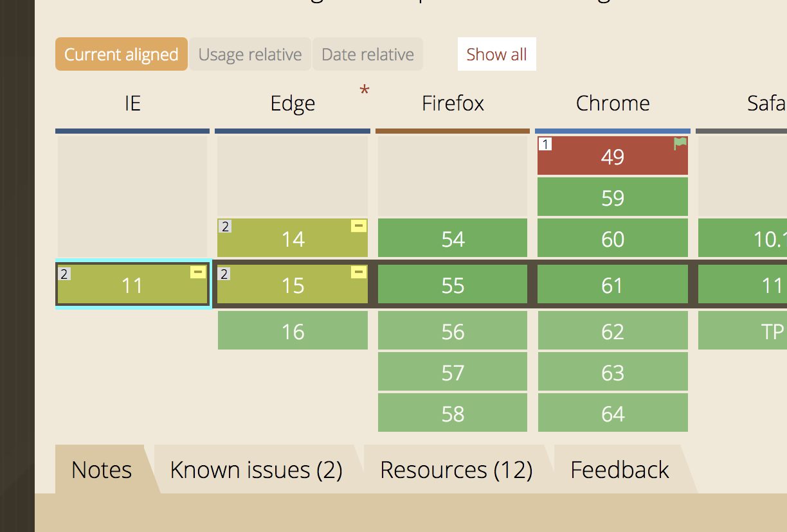This screenshot has width=787, height=532.
Task: Select the "Date relative" view mode
Action: coord(367,54)
